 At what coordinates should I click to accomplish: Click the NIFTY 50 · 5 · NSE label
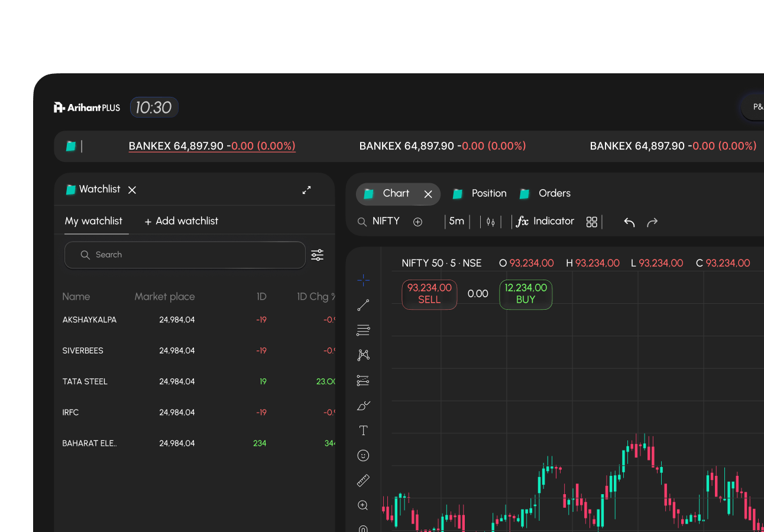coord(442,263)
